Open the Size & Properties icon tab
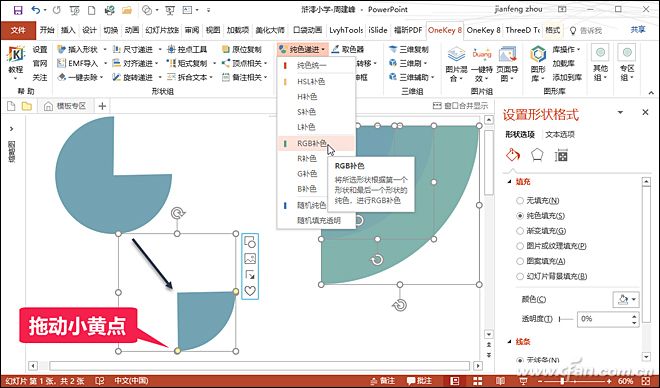 coord(561,156)
